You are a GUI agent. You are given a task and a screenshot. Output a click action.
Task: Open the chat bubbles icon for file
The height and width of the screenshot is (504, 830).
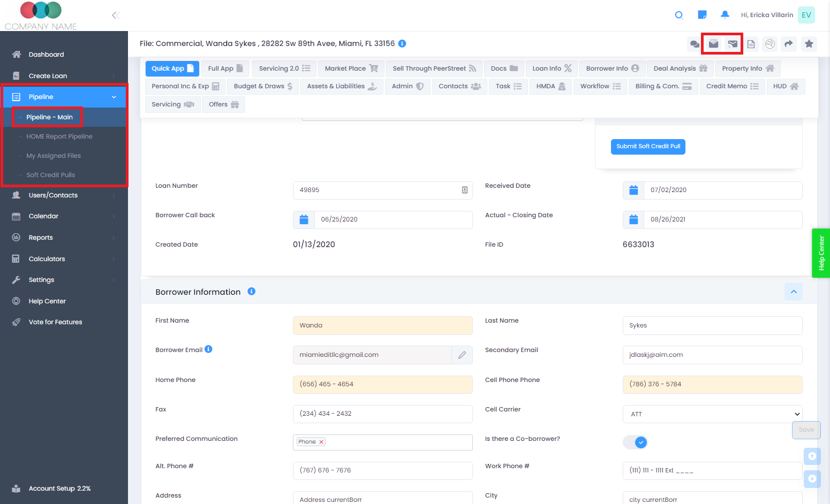coord(695,44)
